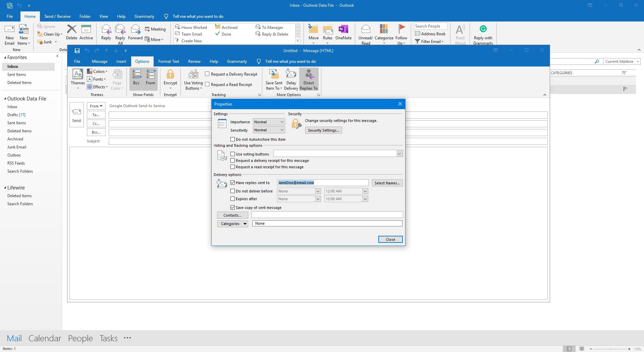Open the Move folder icon
This screenshot has width=644, height=352.
tap(313, 29)
